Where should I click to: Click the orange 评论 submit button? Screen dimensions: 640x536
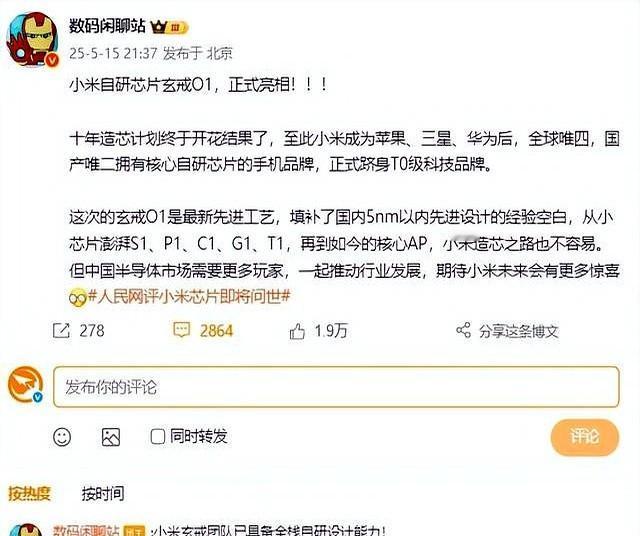[x=584, y=437]
